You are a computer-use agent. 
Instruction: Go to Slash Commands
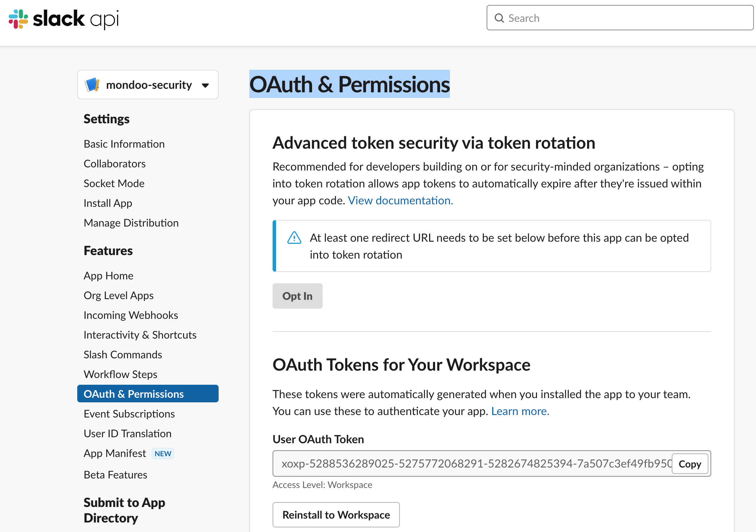pos(123,354)
